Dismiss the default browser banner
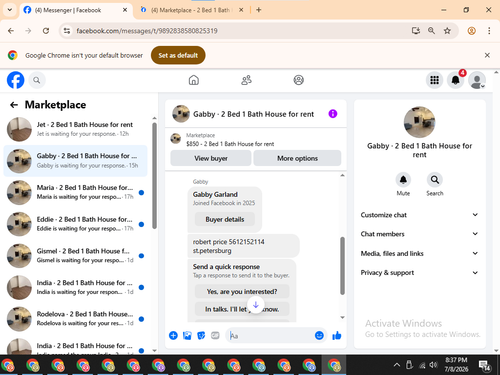 pos(487,55)
